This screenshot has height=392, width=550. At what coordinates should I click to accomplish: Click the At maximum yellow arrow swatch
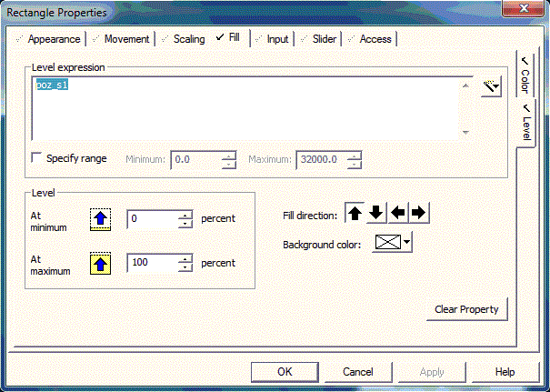pyautogui.click(x=100, y=264)
